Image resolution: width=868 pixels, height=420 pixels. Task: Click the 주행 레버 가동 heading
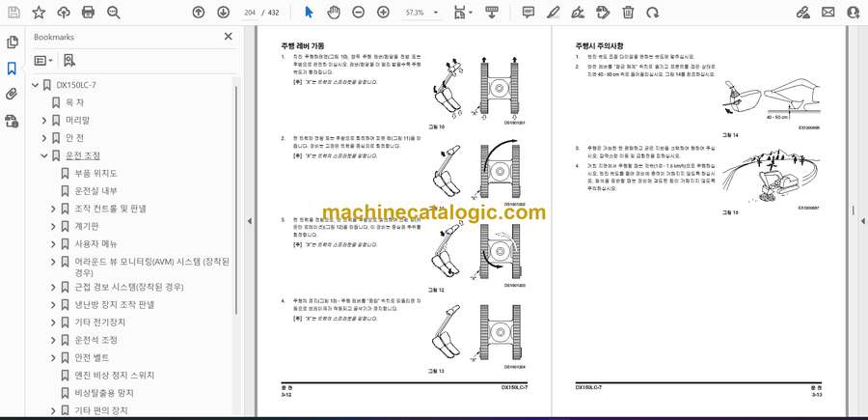point(303,46)
